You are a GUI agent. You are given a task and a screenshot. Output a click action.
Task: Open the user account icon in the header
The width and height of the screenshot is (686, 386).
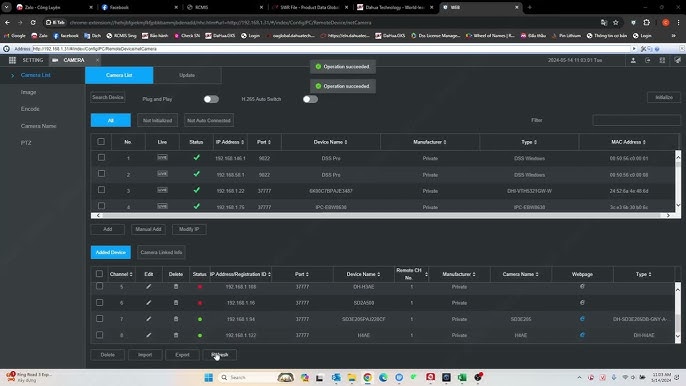tap(633, 60)
